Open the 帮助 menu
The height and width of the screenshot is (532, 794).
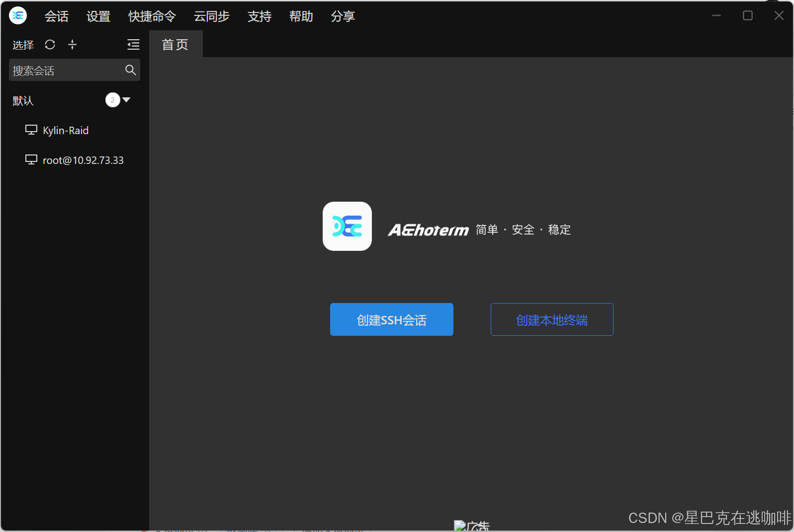[301, 16]
